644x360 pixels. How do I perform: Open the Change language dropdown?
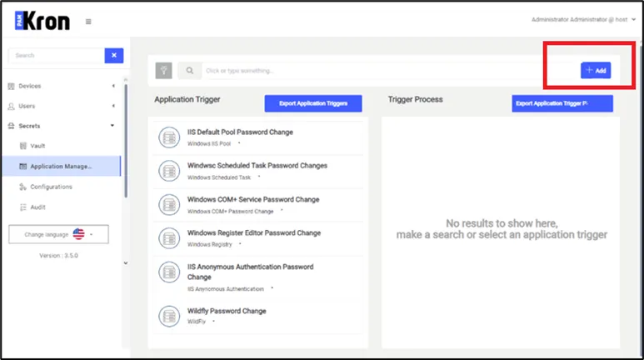click(58, 234)
